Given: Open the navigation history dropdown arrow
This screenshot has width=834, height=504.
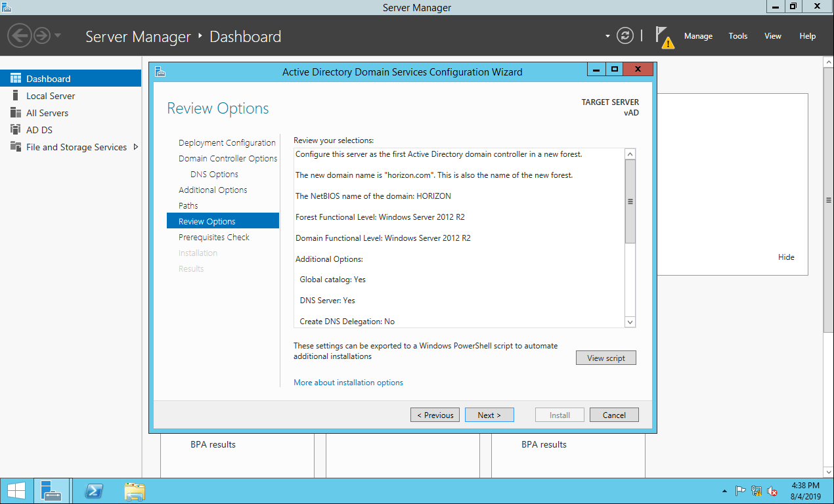Looking at the screenshot, I should [x=58, y=35].
